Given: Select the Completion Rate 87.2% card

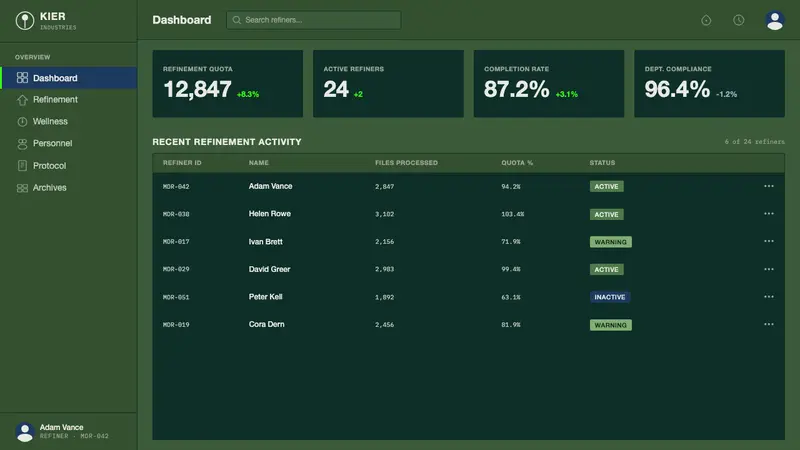Looking at the screenshot, I should click(549, 84).
